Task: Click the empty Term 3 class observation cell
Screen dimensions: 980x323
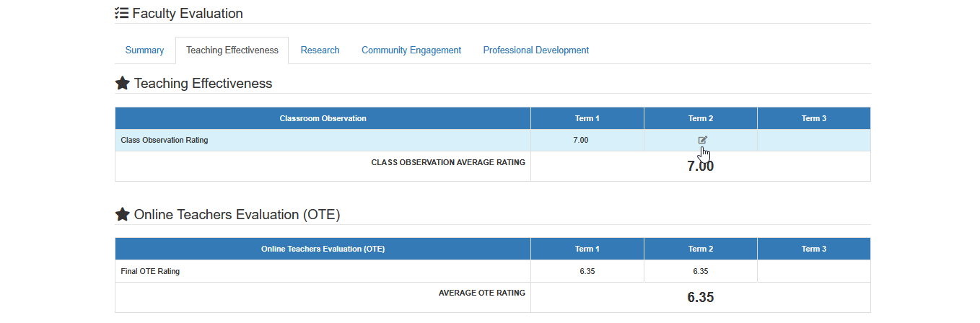Action: pos(814,140)
